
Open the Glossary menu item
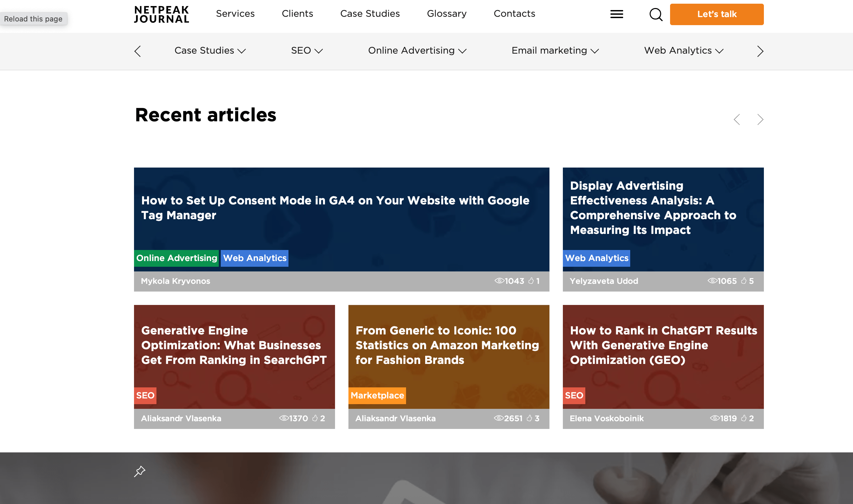click(447, 14)
